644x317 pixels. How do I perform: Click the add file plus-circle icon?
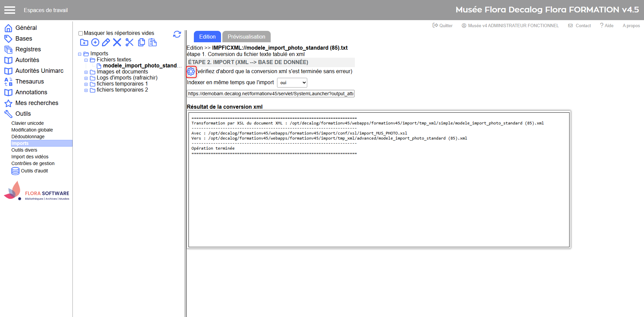(95, 42)
